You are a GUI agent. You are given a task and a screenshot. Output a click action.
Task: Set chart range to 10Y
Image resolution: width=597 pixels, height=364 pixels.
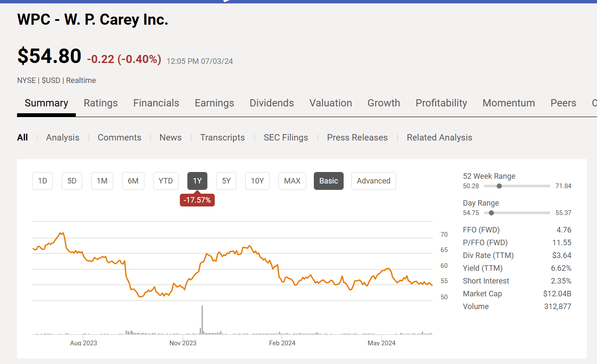pyautogui.click(x=257, y=181)
